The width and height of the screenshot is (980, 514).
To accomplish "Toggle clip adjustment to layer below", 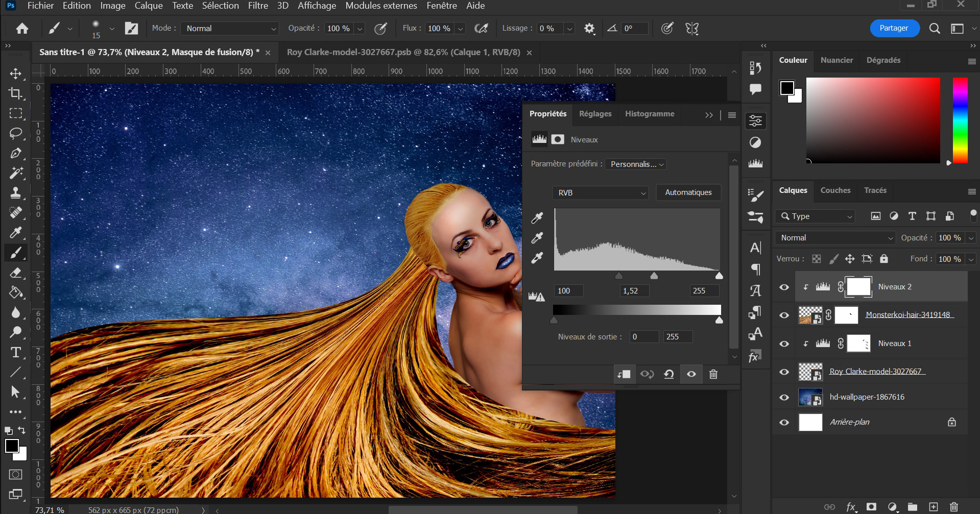I will coord(624,374).
